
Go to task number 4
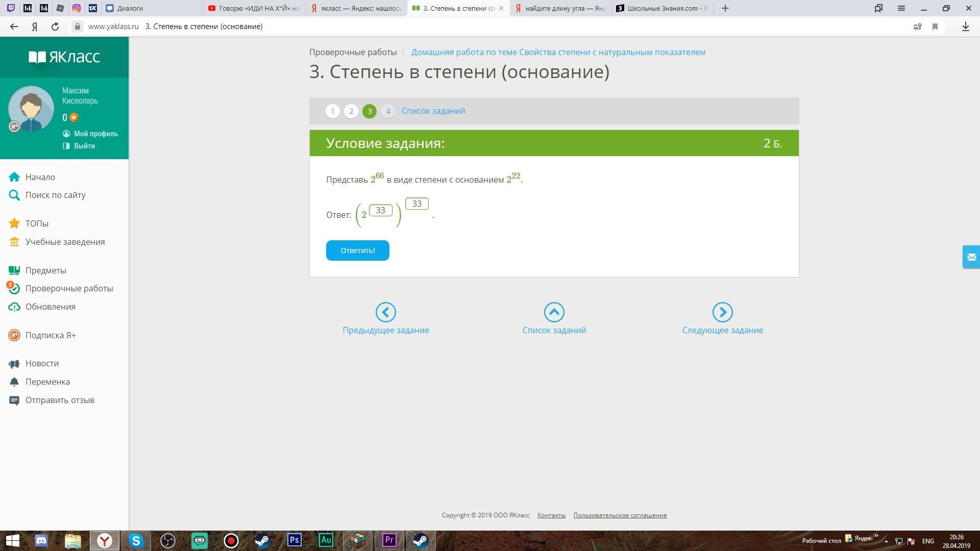(388, 111)
